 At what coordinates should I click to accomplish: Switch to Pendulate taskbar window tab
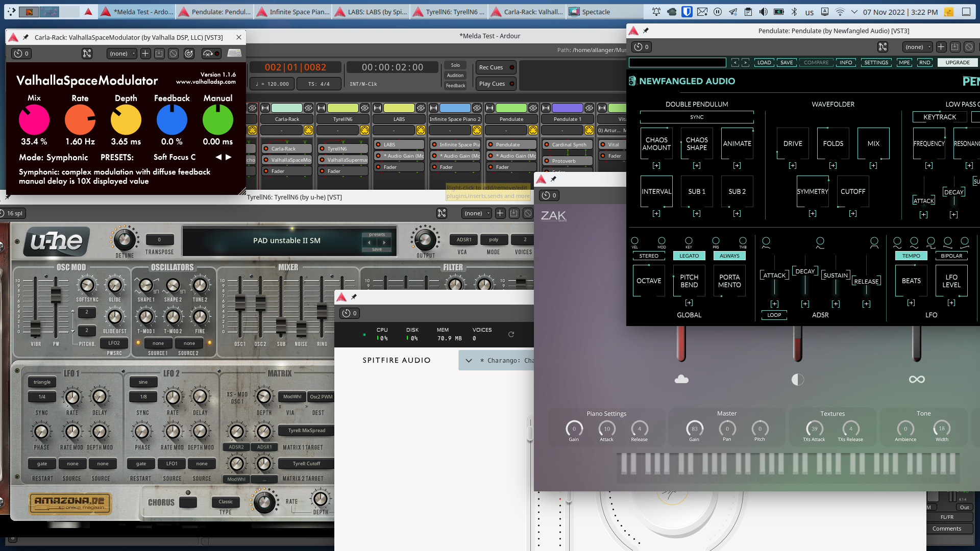[215, 12]
